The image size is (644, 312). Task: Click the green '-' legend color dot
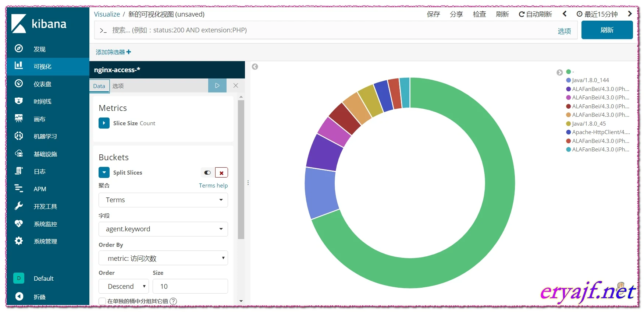point(569,71)
